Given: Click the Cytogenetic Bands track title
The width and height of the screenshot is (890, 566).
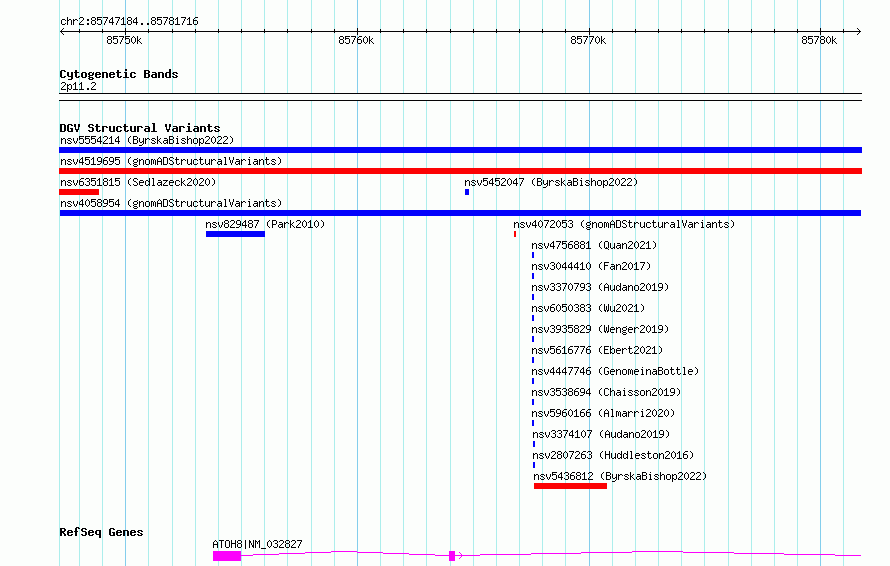Looking at the screenshot, I should coord(119,74).
